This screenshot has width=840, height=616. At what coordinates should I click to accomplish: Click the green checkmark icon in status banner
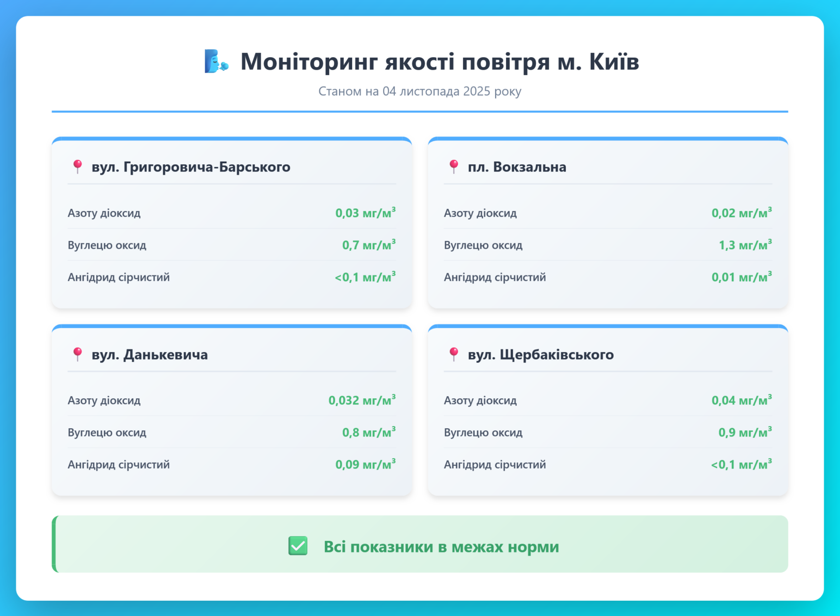coord(298,546)
